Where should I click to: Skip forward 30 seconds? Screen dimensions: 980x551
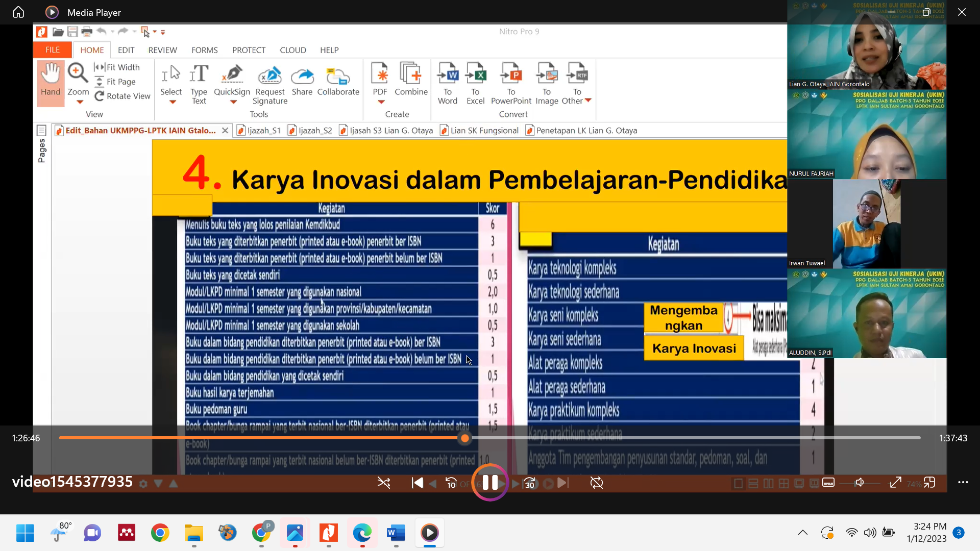coord(530,483)
